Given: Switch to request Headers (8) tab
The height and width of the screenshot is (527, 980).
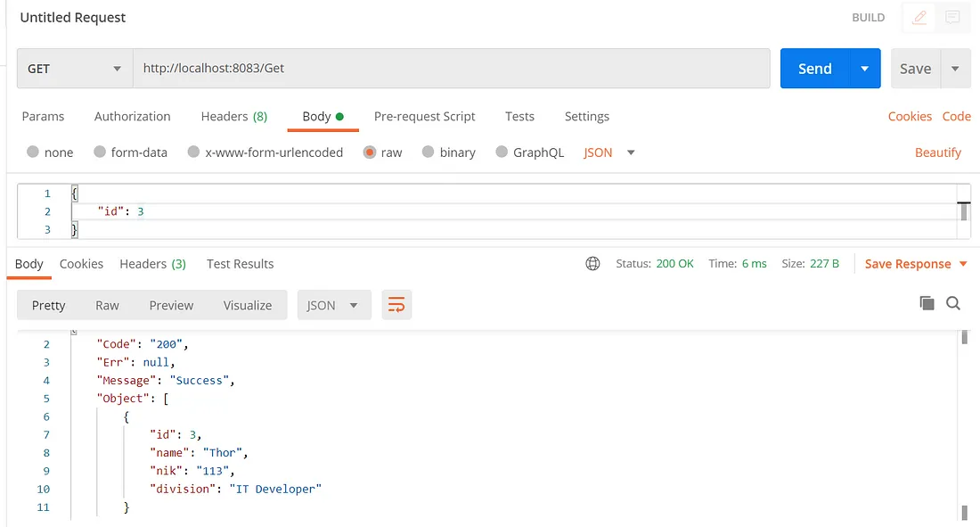Looking at the screenshot, I should (234, 117).
